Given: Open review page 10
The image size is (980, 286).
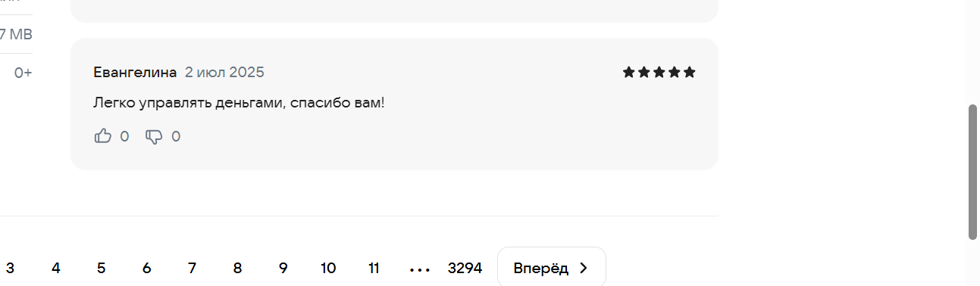Looking at the screenshot, I should tap(328, 268).
